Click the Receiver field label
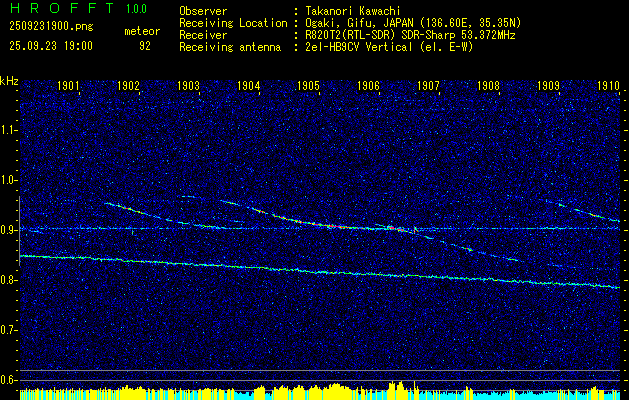The height and width of the screenshot is (400, 629). (x=203, y=35)
